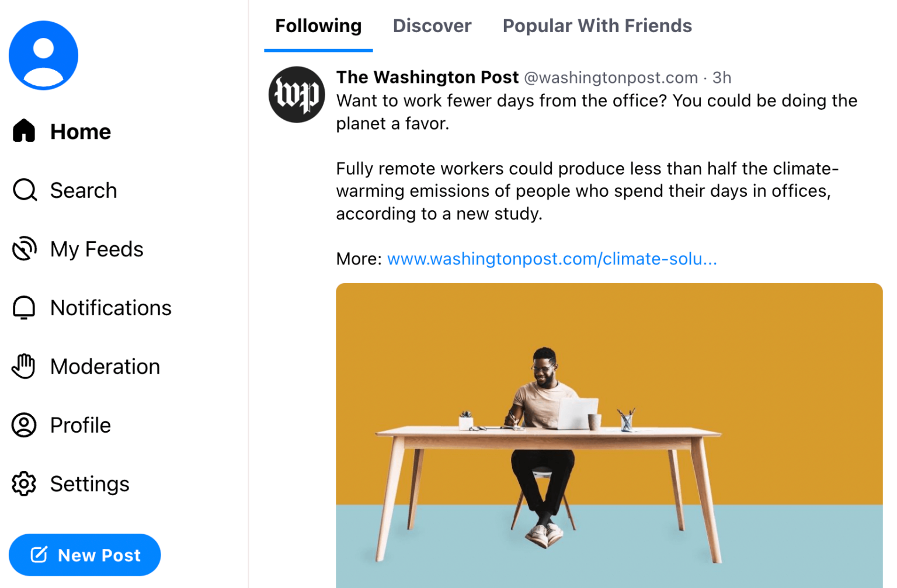Open My Feeds using the feeds icon
Viewport: 897px width, 588px height.
[x=24, y=249]
